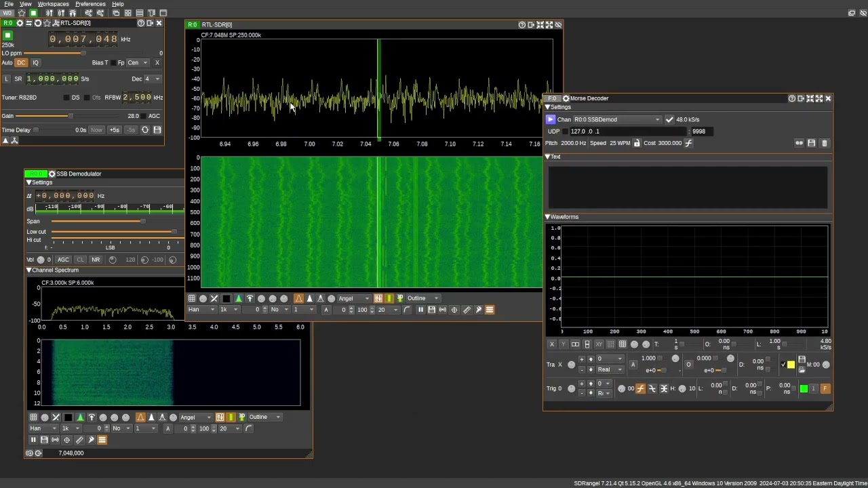Enable the DS direct sampling checkbox

point(67,98)
